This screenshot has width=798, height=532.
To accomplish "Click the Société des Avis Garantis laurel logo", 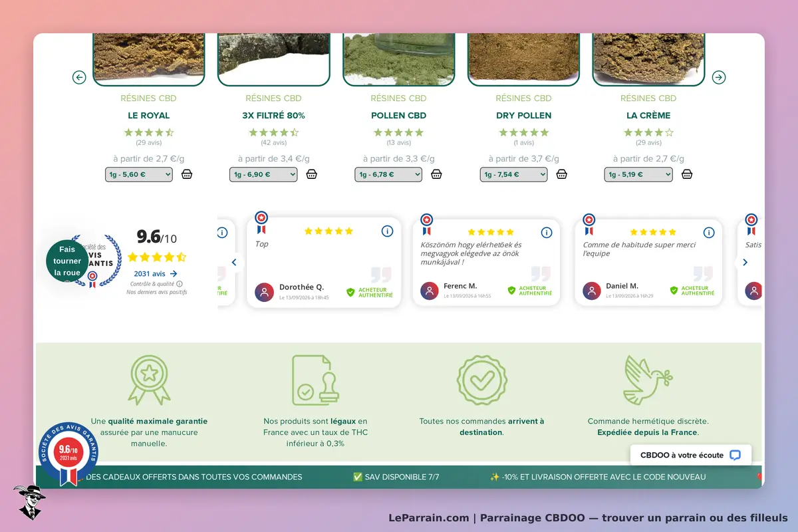I will [96, 261].
